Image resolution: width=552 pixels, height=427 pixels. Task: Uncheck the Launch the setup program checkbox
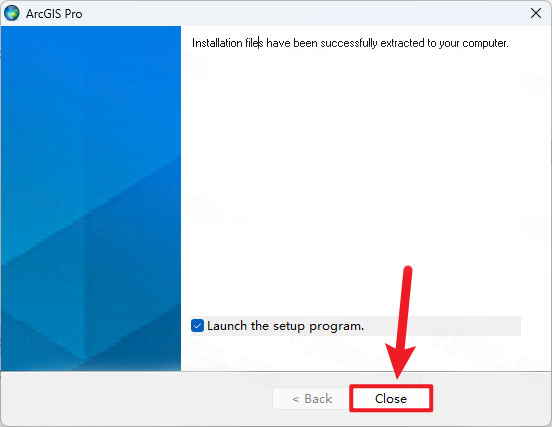coord(197,326)
